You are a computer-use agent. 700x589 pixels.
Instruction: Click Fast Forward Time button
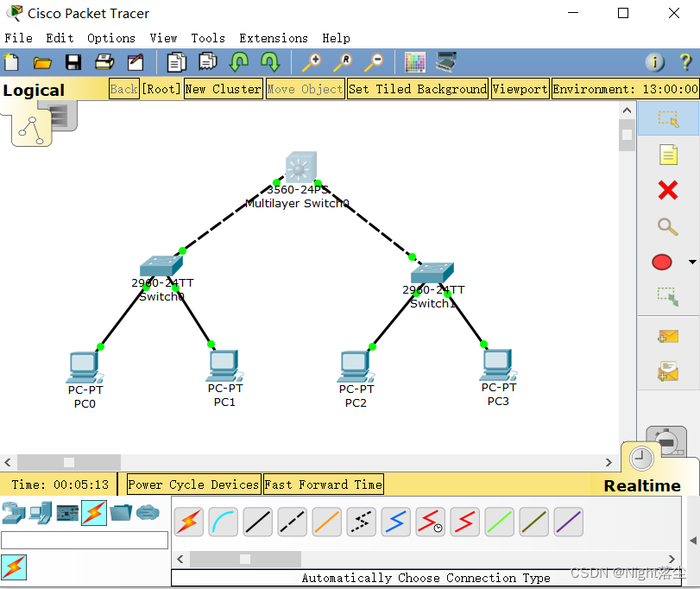(x=324, y=484)
